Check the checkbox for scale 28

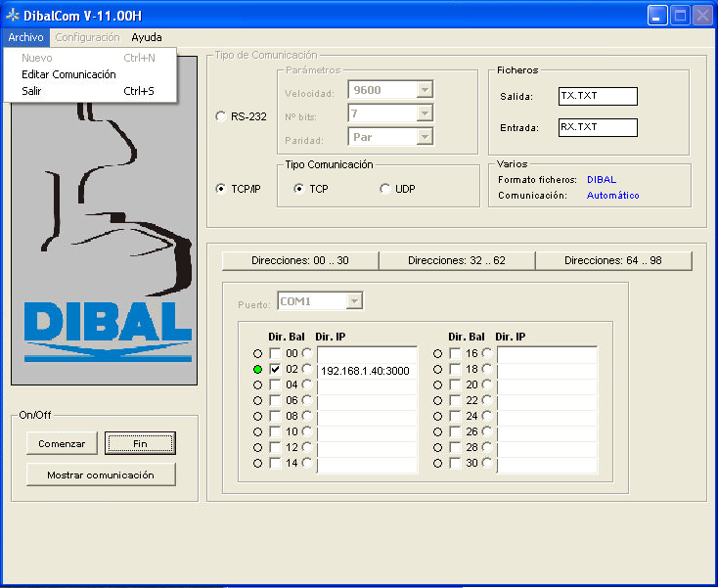point(455,447)
